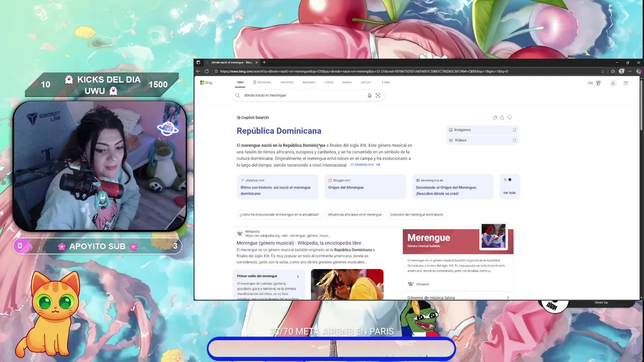
Task: Click the browser address bar URL
Action: [363, 71]
